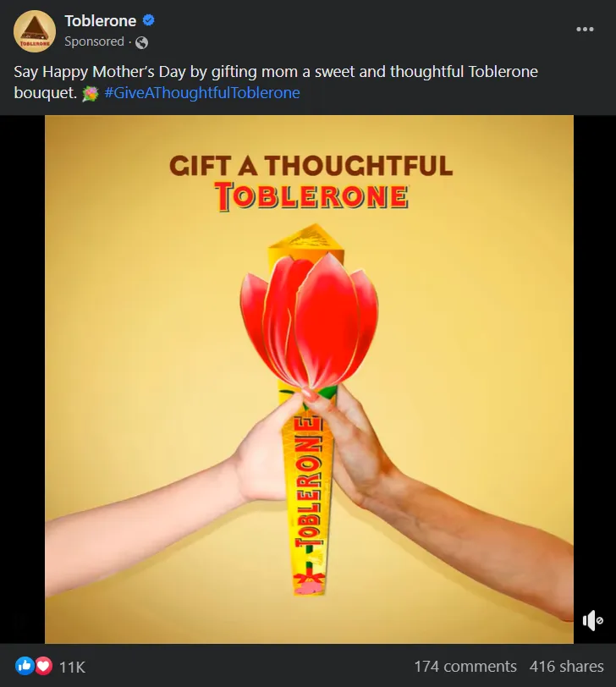Visit the Toblerone page name link
Viewport: 616px width, 687px height.
tap(101, 20)
